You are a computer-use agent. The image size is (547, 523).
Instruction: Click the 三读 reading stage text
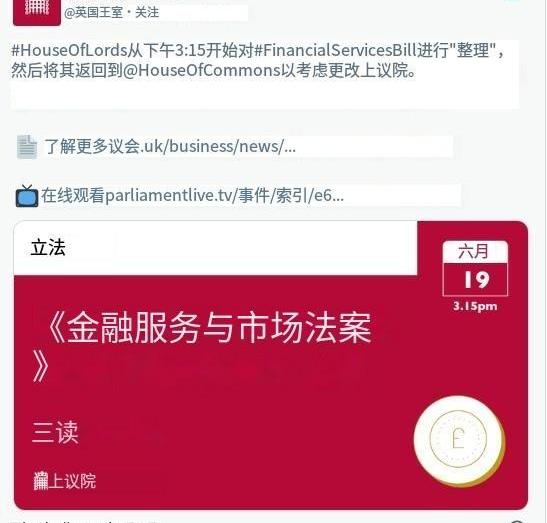click(55, 432)
